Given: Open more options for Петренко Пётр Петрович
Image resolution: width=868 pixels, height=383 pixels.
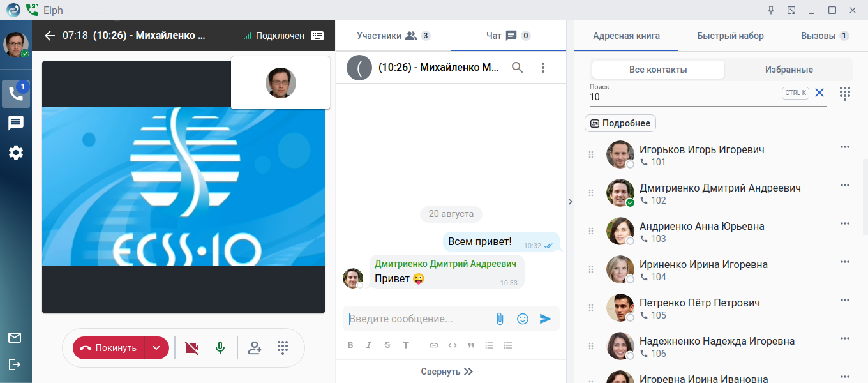Looking at the screenshot, I should coord(845,300).
